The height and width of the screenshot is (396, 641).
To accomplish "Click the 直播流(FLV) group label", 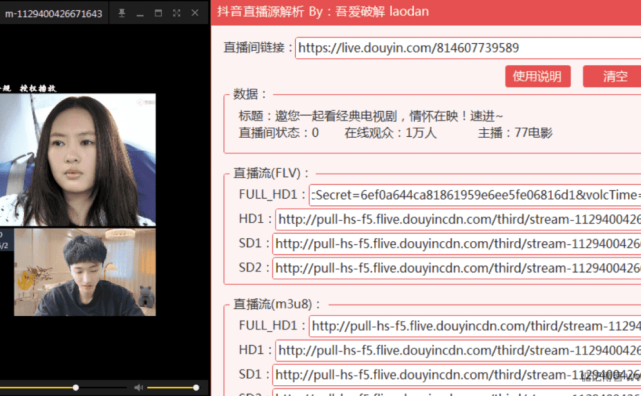I will [271, 173].
